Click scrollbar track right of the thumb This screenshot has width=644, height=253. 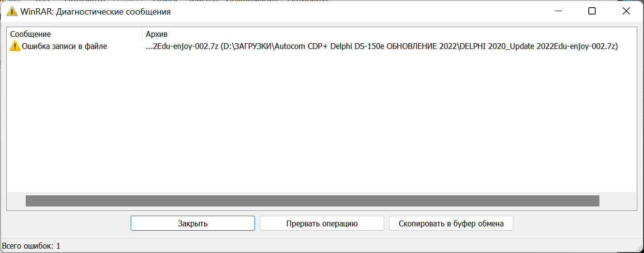click(x=617, y=201)
